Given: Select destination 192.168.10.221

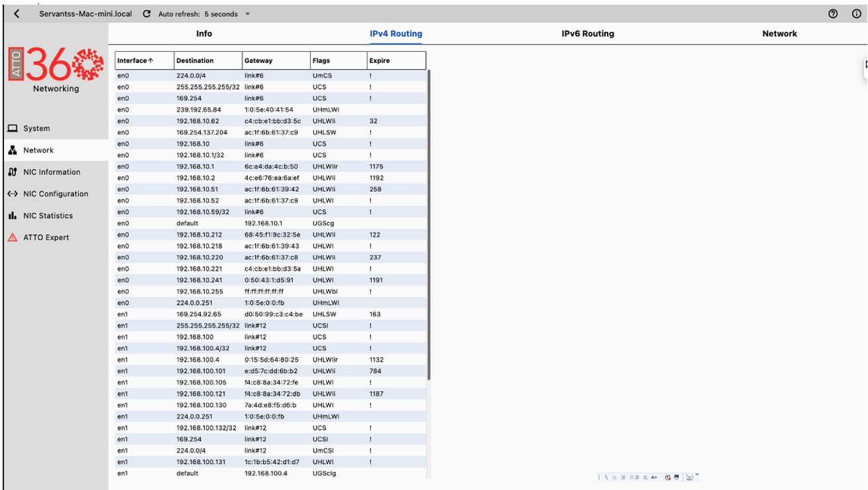Looking at the screenshot, I should [x=199, y=269].
